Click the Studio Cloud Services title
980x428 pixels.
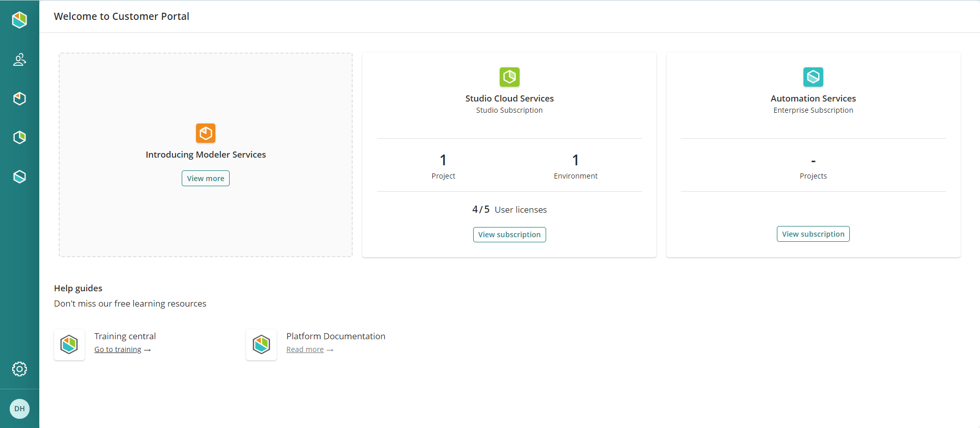(509, 98)
